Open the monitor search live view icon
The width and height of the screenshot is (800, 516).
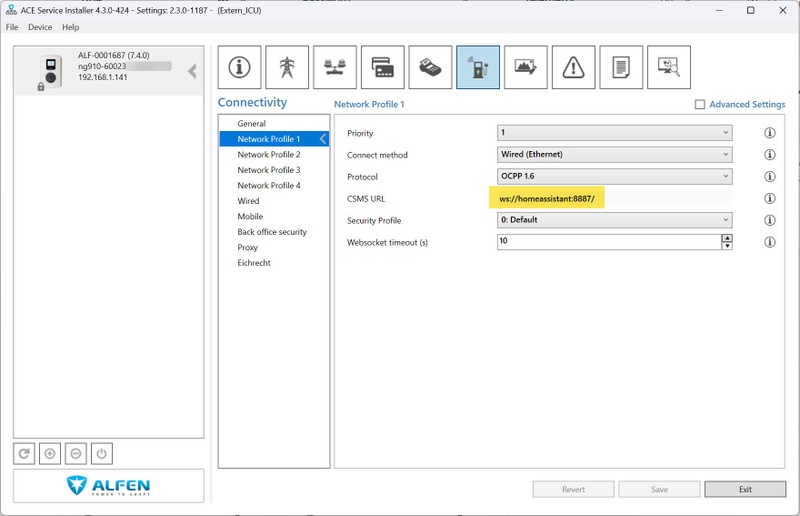[x=669, y=67]
